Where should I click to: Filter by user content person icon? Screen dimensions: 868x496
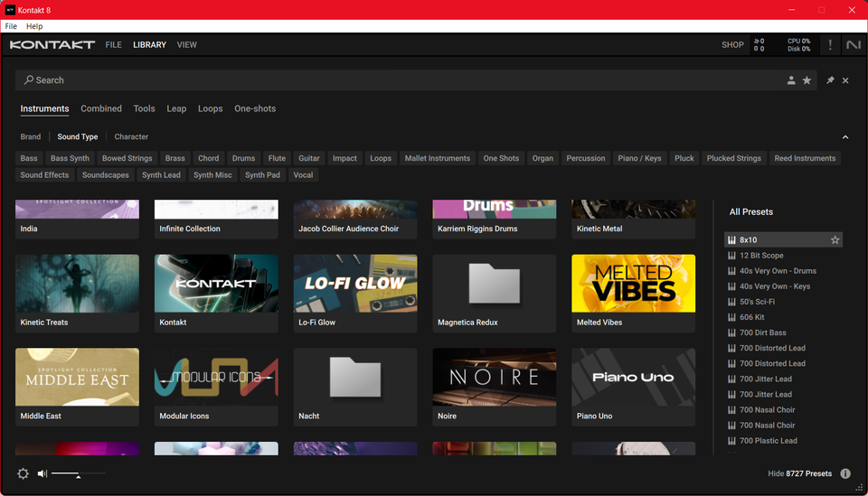pyautogui.click(x=791, y=80)
